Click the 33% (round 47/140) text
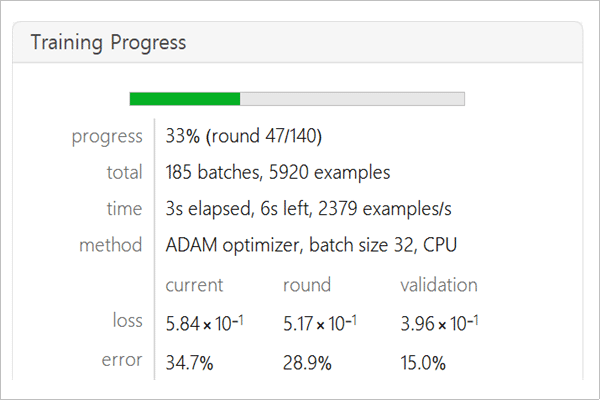Screen dimensions: 600x400 point(244,136)
